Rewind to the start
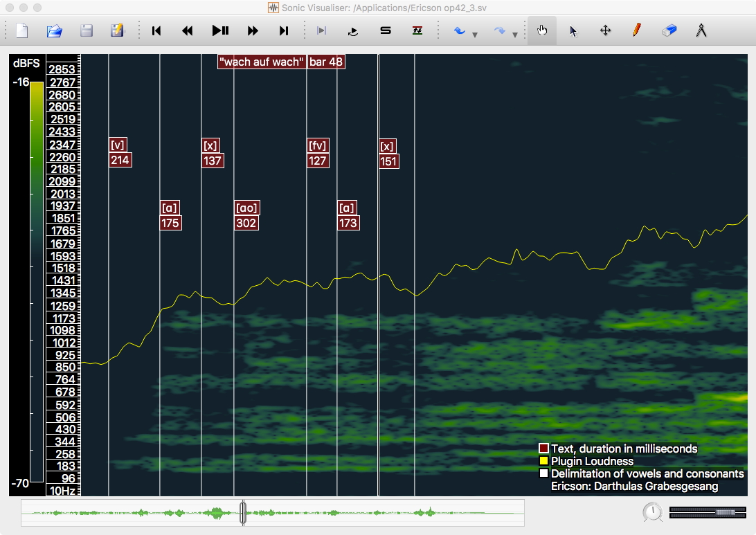 pyautogui.click(x=156, y=31)
